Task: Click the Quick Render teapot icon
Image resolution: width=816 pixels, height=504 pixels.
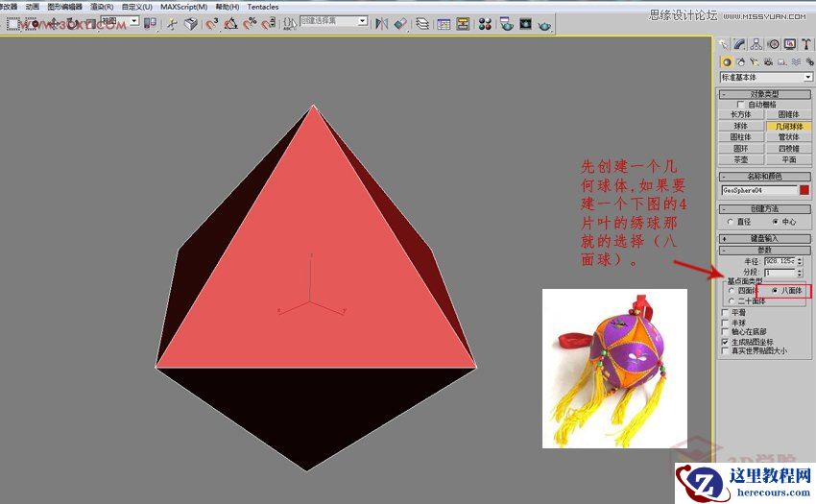Action: point(544,24)
